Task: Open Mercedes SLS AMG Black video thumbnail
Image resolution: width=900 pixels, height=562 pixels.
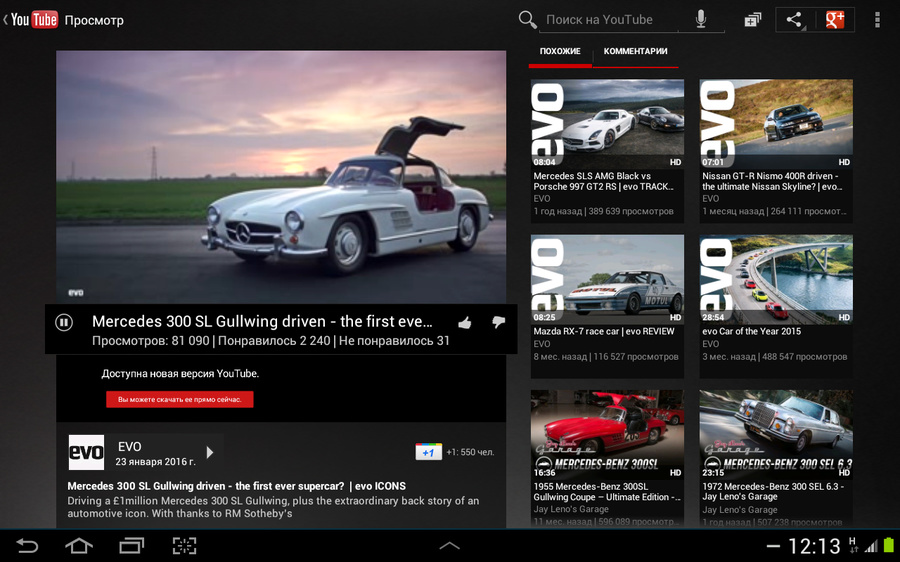Action: click(607, 123)
